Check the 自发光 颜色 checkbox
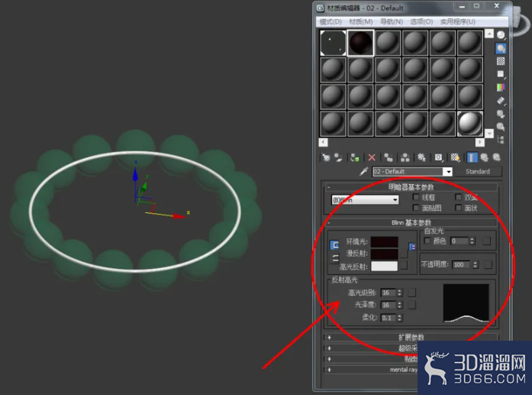This screenshot has width=532, height=395. tap(427, 241)
